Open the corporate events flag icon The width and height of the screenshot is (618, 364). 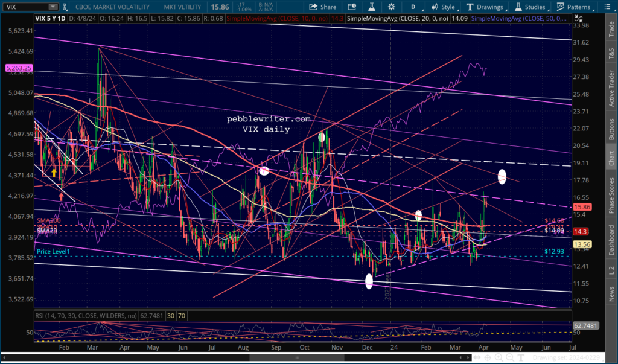coord(352,7)
